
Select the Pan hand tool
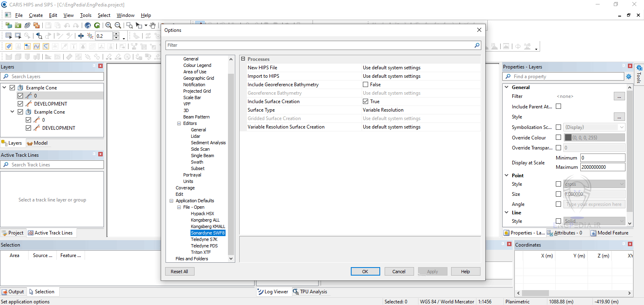(x=153, y=25)
